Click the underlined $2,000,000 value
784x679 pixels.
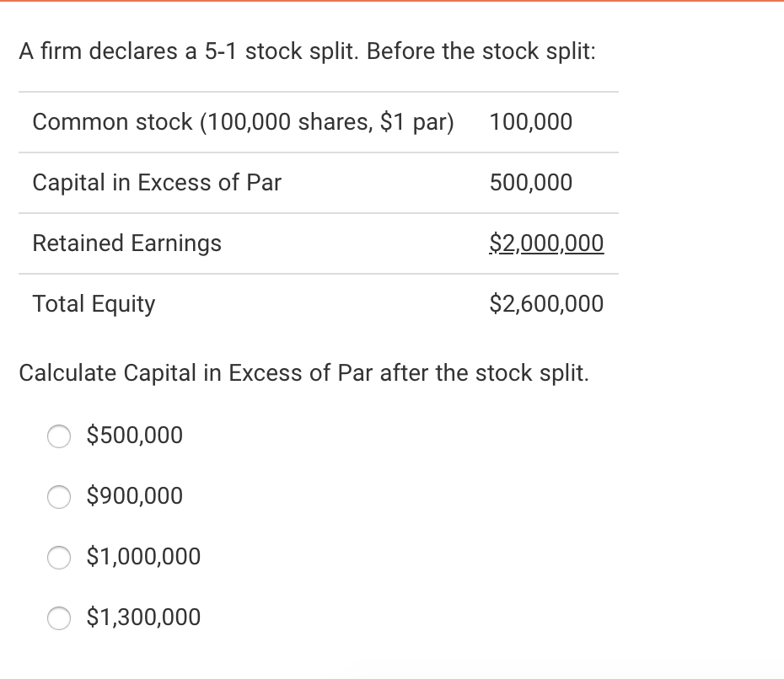(x=546, y=243)
